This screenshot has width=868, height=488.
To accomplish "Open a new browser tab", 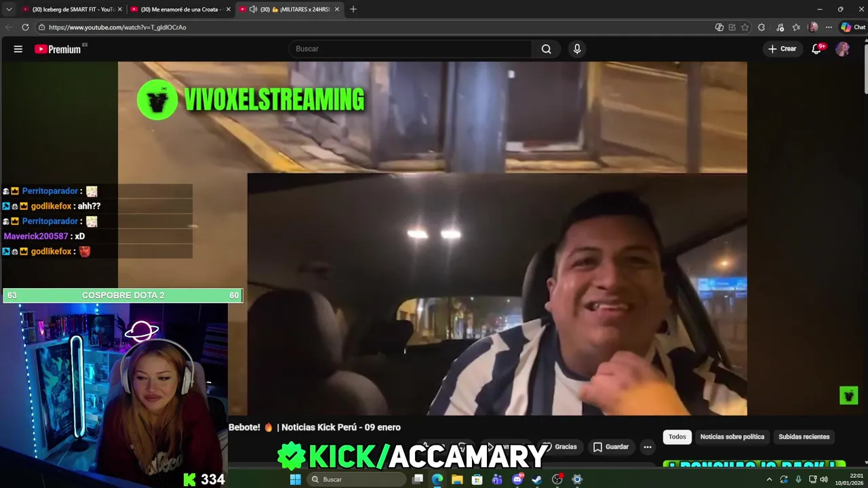I will point(353,9).
